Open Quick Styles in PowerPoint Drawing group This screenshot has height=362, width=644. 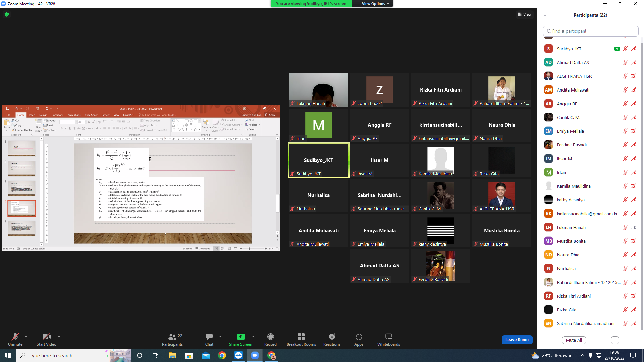tap(215, 125)
